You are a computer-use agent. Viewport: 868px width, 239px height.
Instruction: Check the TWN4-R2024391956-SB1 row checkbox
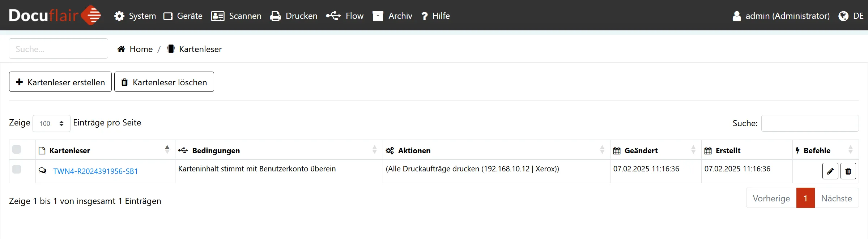[x=17, y=169]
